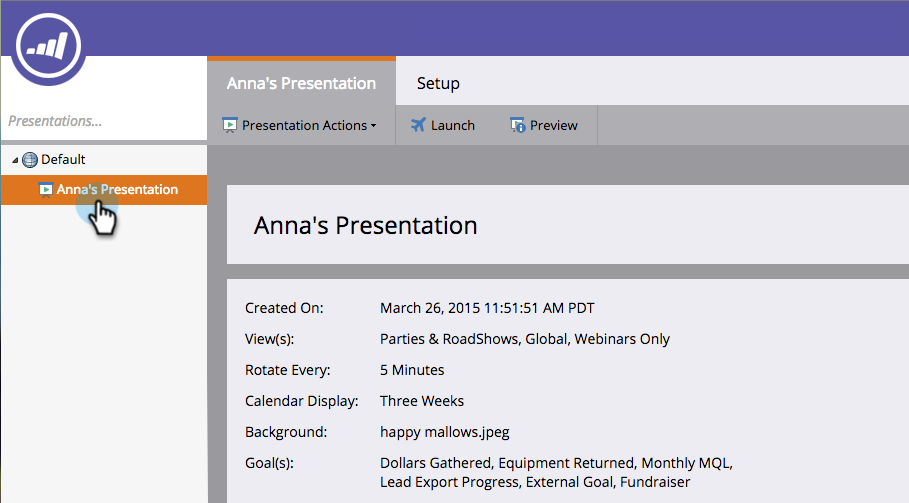Click the presentation icon in the tree

45,190
